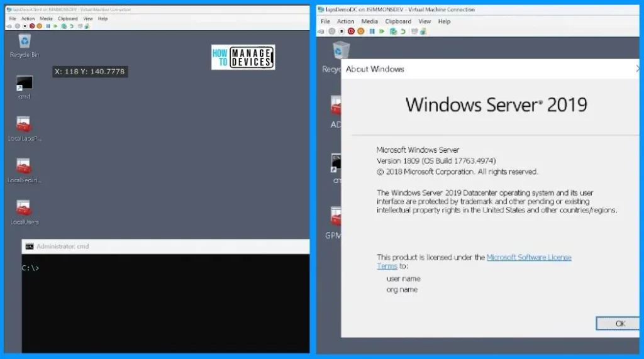Click the greyed Start icon in lapsDemoDC toolbar
Viewport: 644px width, 359px height.
332,31
